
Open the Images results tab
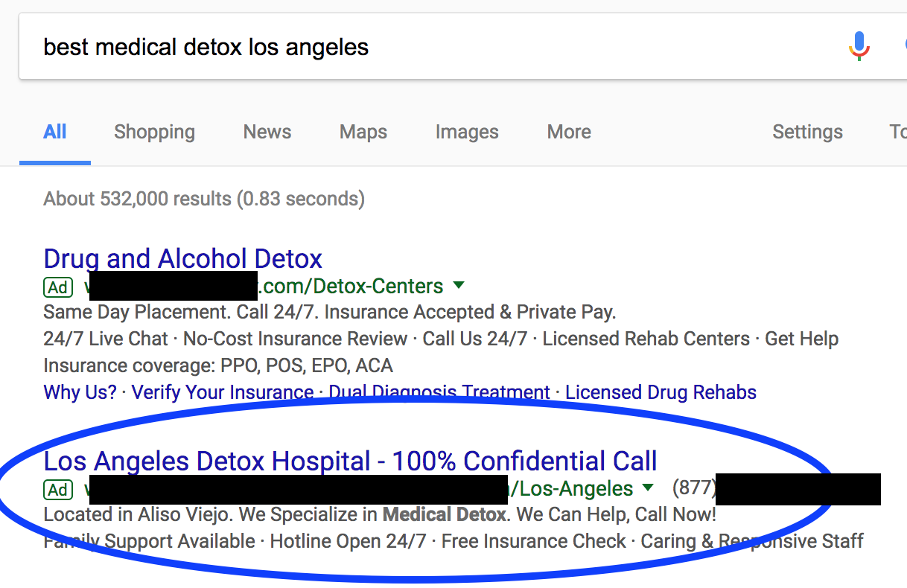[467, 132]
